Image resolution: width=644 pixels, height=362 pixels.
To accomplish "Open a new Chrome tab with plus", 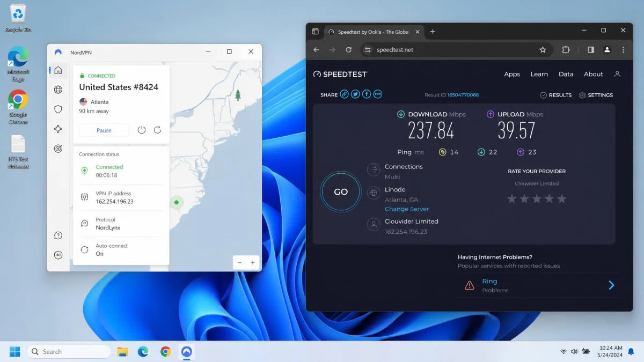I will [x=433, y=32].
